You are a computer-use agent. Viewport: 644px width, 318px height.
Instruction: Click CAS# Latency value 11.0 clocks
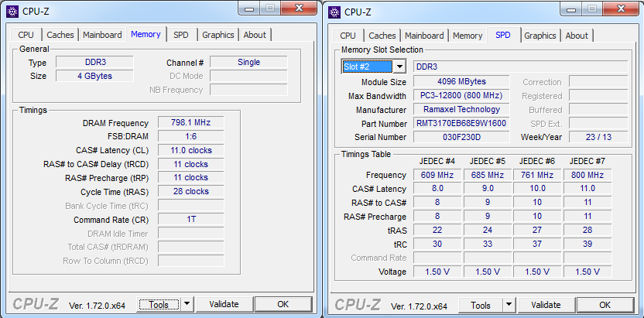point(191,150)
